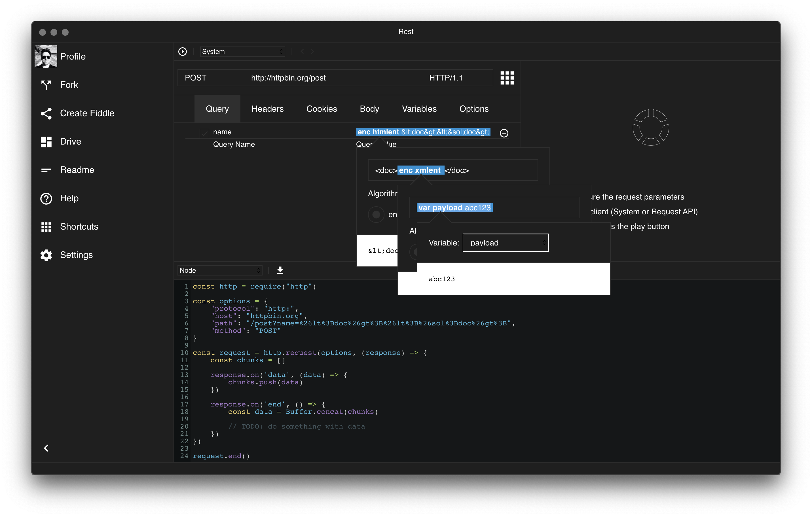Open the Node code language dropdown
The height and width of the screenshot is (517, 812).
[x=220, y=270]
